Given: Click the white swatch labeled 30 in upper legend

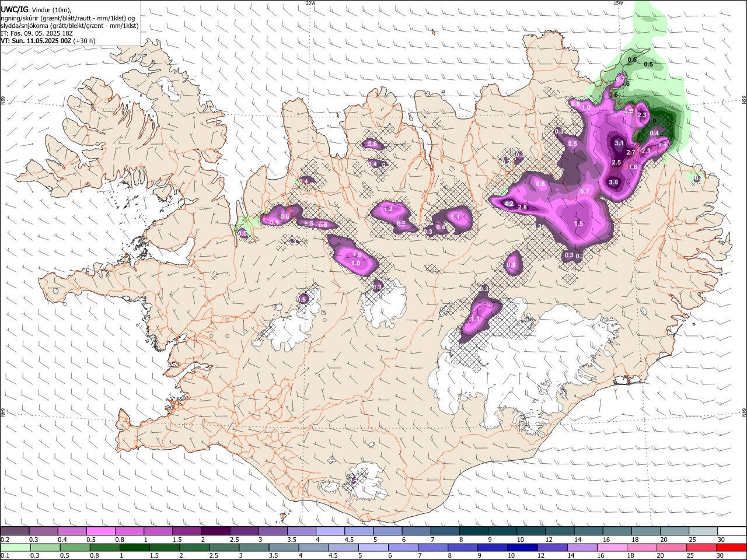Looking at the screenshot, I should coord(732,531).
